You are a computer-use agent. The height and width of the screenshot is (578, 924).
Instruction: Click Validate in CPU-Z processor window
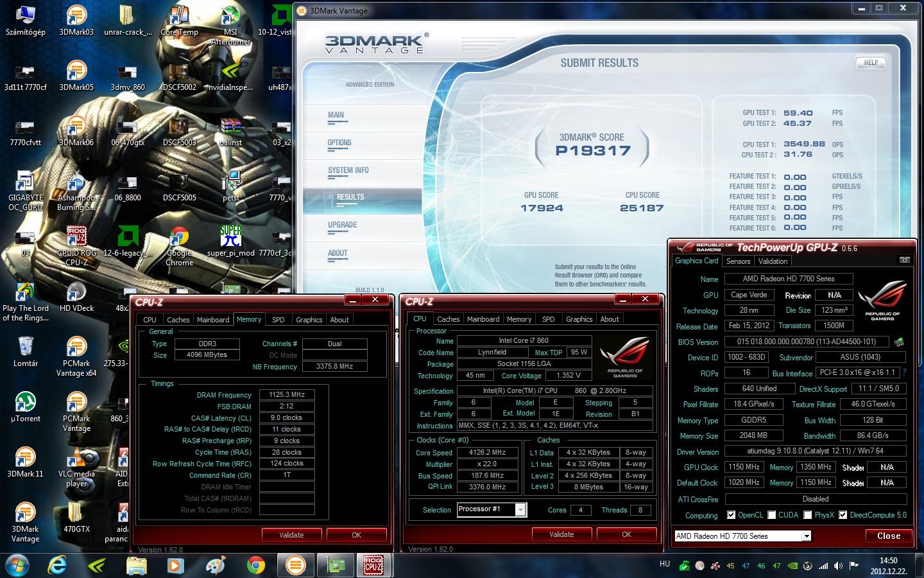click(561, 534)
